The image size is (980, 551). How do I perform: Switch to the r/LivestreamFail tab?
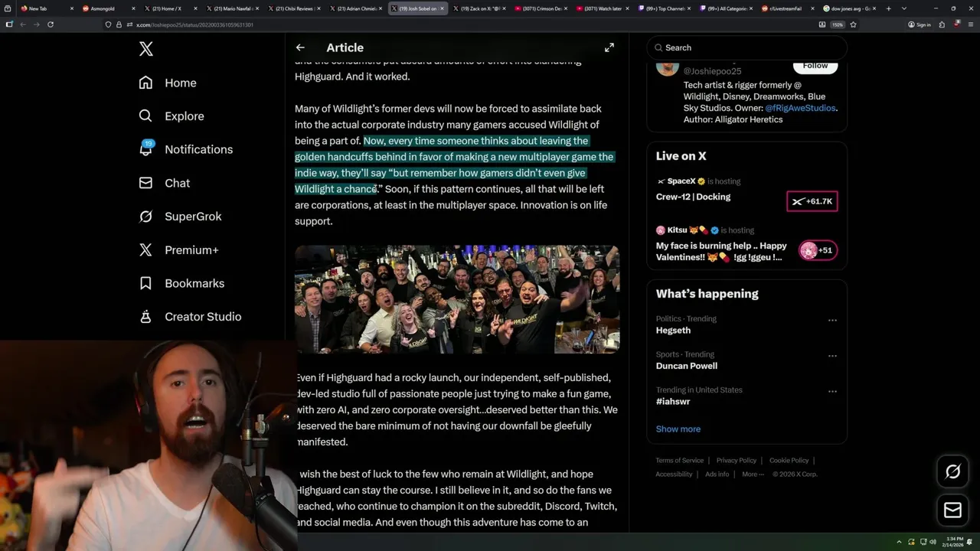(x=786, y=8)
